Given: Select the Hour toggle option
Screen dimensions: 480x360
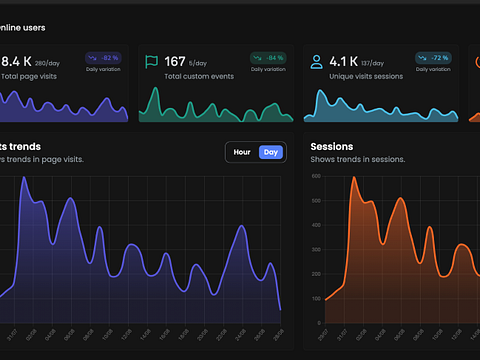Looking at the screenshot, I should (x=242, y=152).
